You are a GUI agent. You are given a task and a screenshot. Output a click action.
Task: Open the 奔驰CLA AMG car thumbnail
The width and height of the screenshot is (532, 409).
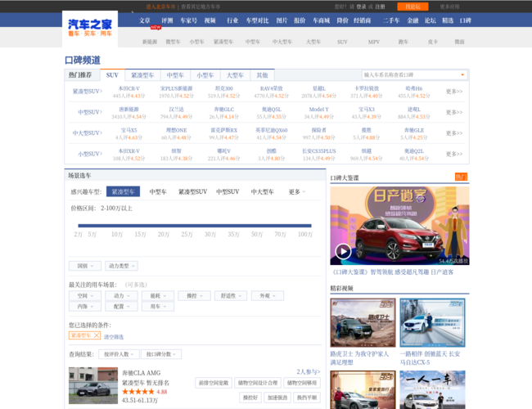(93, 385)
